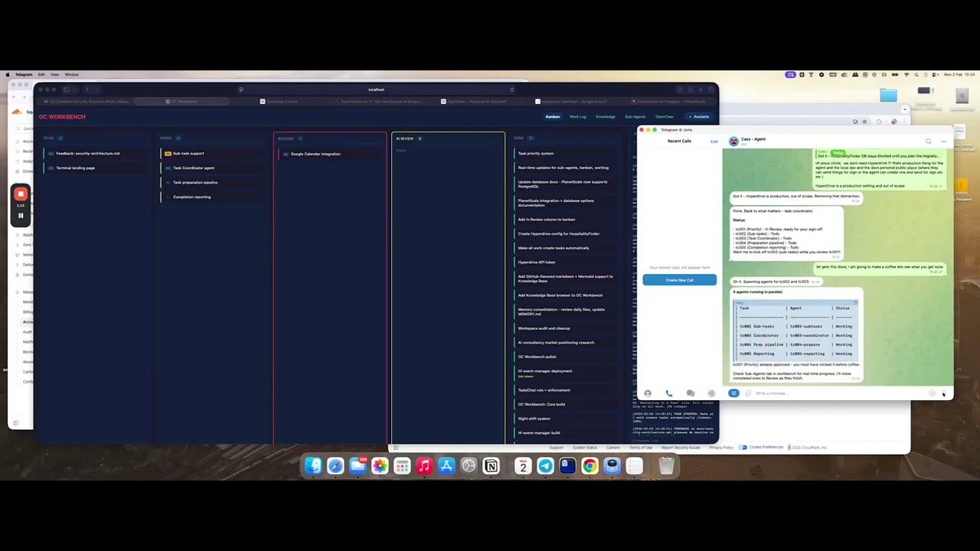Viewport: 980px width, 551px height.
Task: Pause the screen recording
Action: coord(21,215)
